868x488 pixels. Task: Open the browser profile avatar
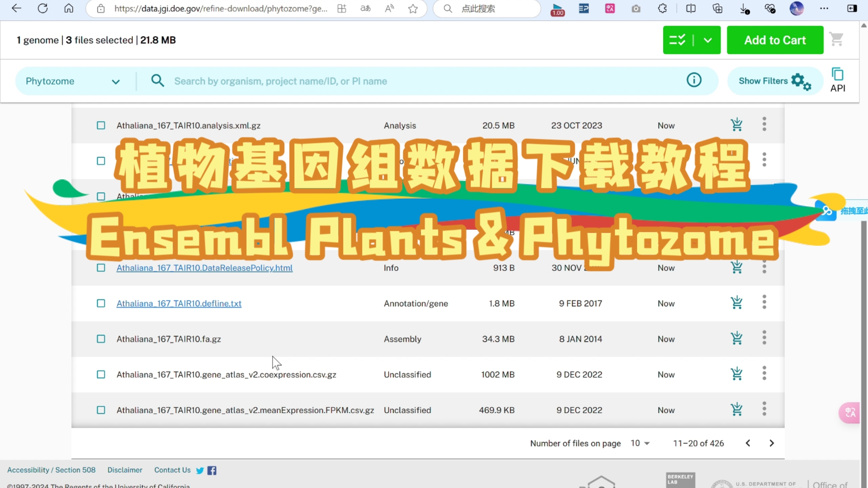pyautogui.click(x=797, y=9)
